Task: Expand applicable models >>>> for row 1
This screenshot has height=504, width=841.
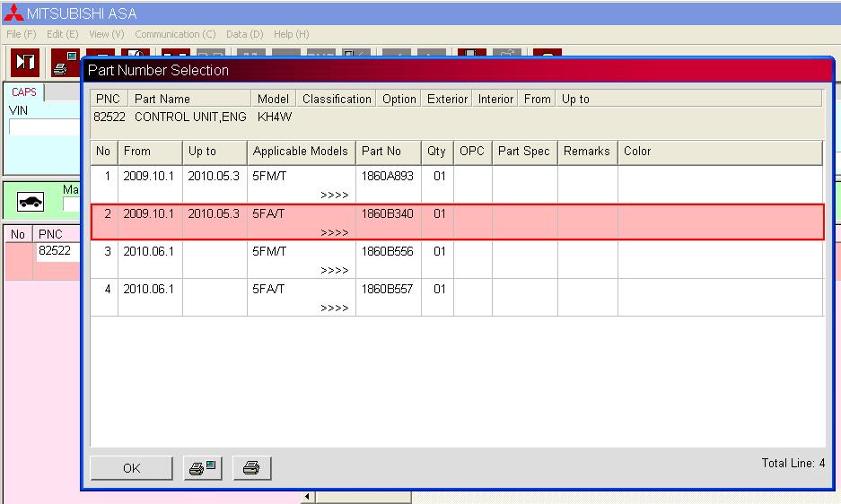Action: point(334,195)
